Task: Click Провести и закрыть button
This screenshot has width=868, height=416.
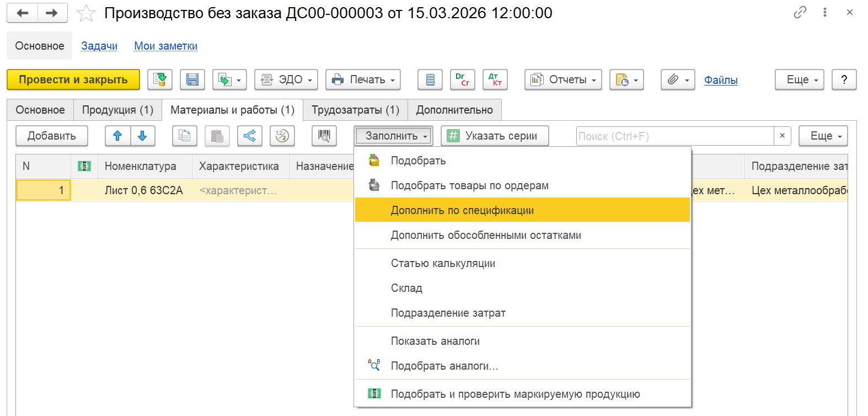Action: click(x=73, y=79)
